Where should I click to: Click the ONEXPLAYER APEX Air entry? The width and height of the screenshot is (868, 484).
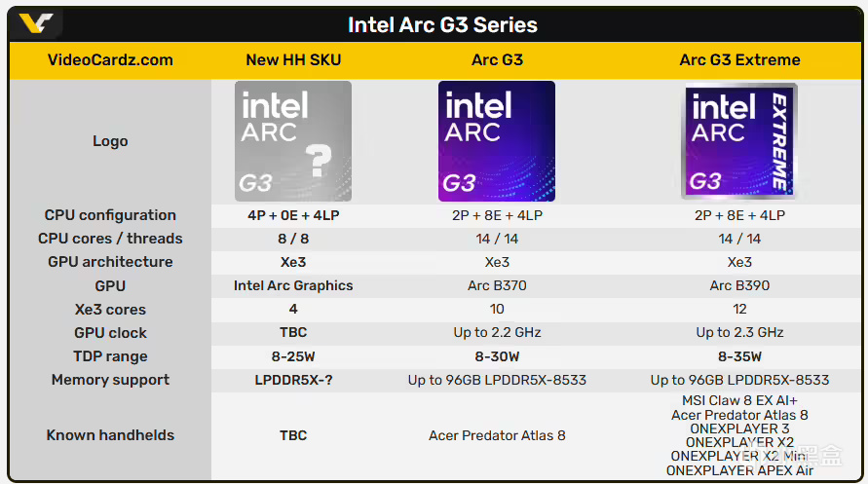click(x=739, y=470)
